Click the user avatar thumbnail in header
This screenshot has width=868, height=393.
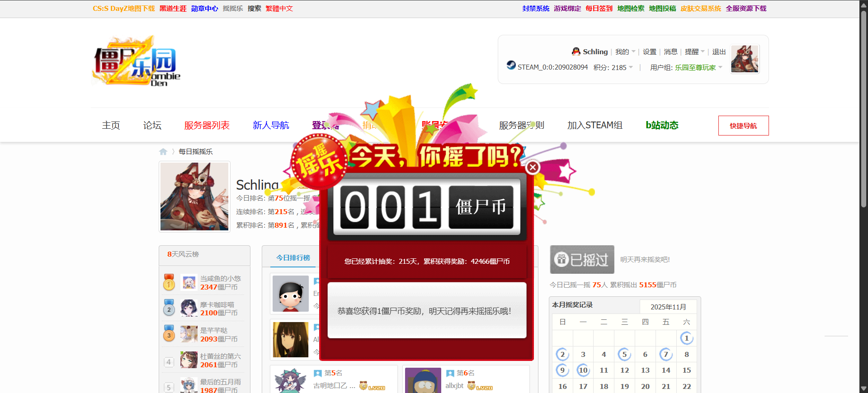tap(745, 59)
